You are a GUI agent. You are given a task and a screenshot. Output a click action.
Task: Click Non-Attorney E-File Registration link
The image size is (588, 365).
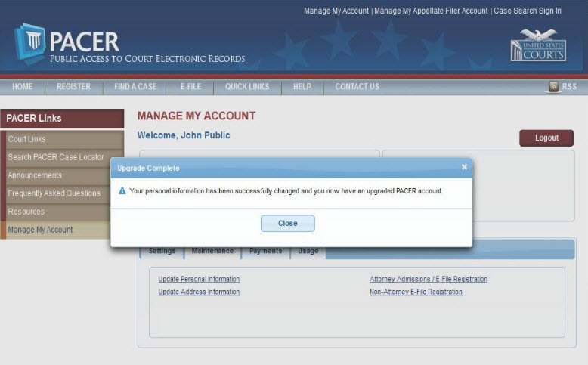[416, 292]
